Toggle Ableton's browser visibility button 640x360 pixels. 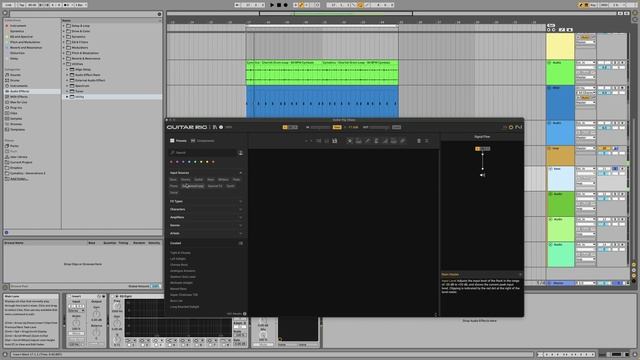pos(5,13)
